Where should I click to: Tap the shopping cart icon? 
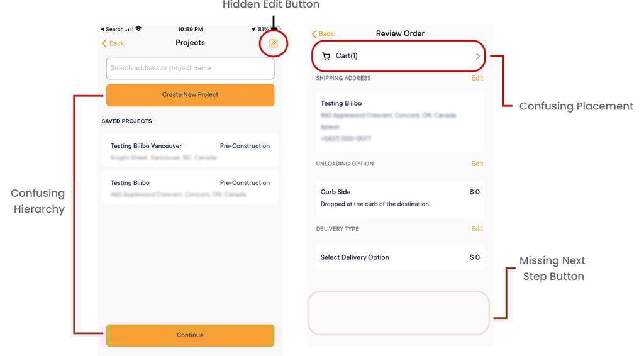[x=326, y=56]
